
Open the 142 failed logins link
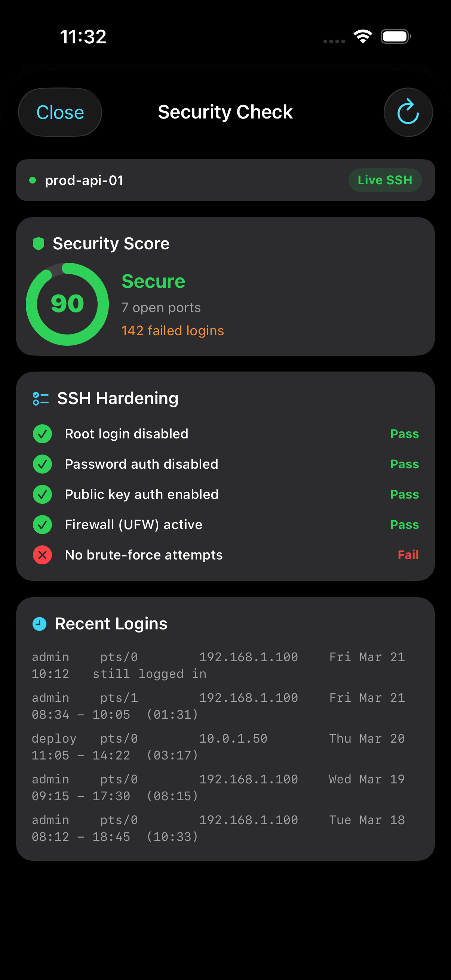[172, 331]
